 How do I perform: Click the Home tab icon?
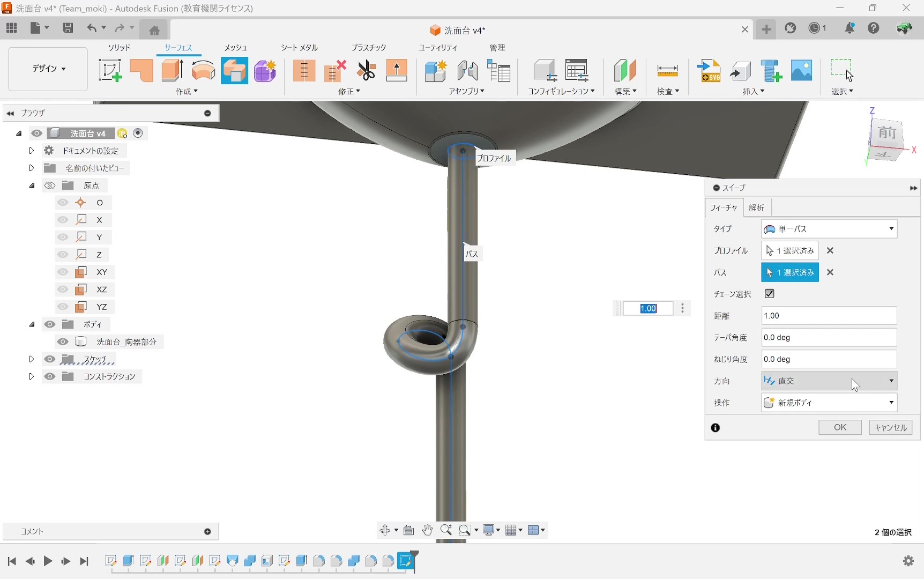[154, 30]
